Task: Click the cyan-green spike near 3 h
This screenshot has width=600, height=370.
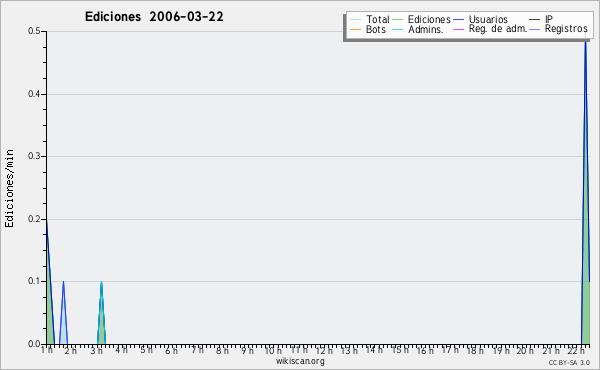Action: tap(101, 313)
